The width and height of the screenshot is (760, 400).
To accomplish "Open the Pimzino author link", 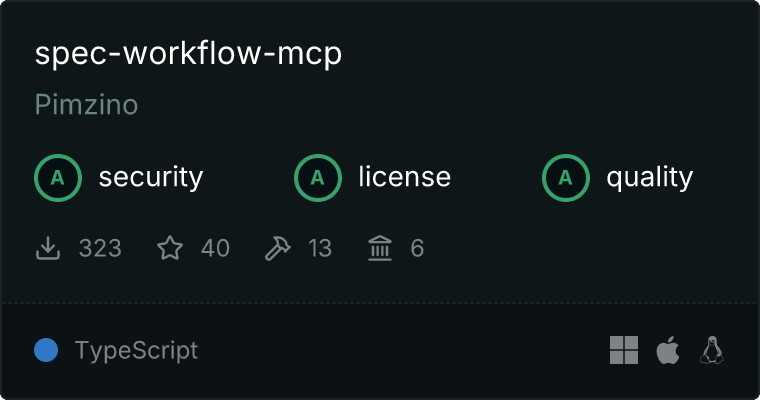I will pos(86,104).
